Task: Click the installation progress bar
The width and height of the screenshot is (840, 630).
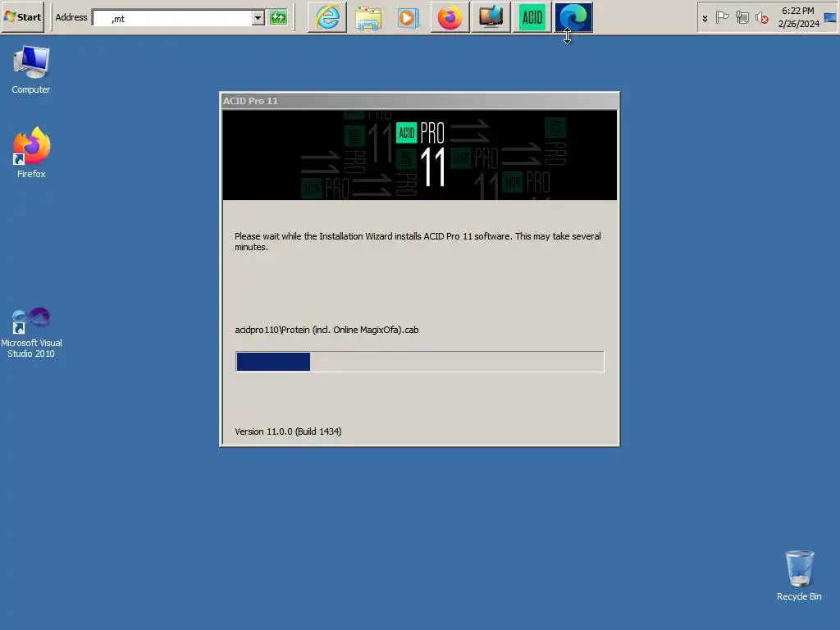Action: 419,362
